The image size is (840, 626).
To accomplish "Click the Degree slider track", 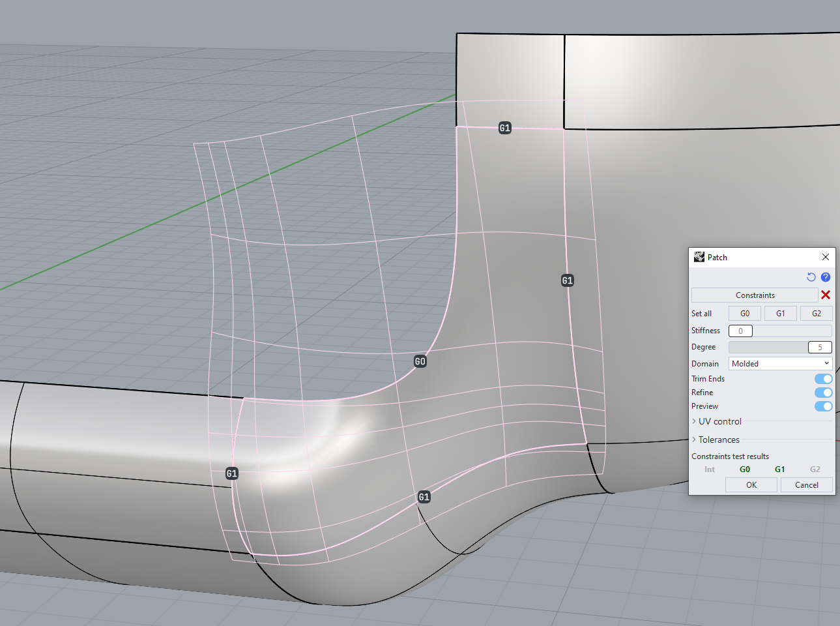I will 768,348.
